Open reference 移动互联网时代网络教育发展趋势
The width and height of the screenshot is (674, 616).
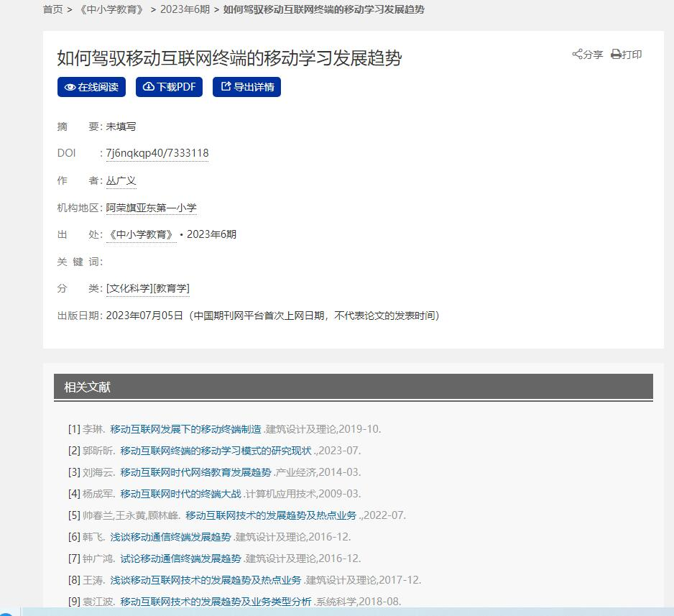[195, 472]
